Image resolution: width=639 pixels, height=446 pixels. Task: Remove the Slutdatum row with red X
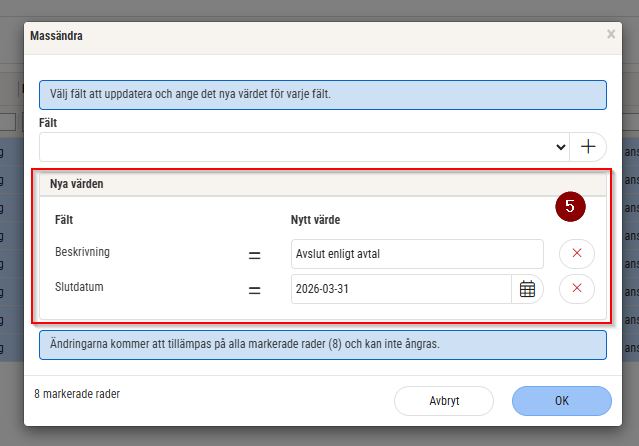pyautogui.click(x=577, y=289)
